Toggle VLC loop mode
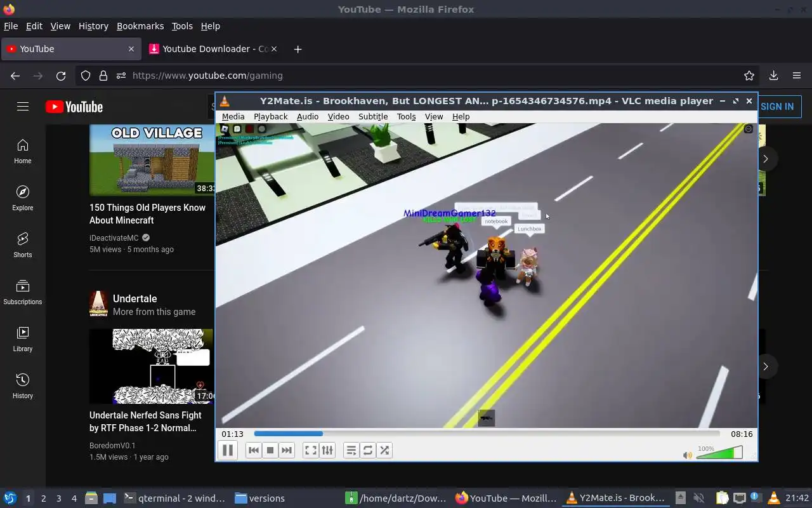 pyautogui.click(x=368, y=450)
